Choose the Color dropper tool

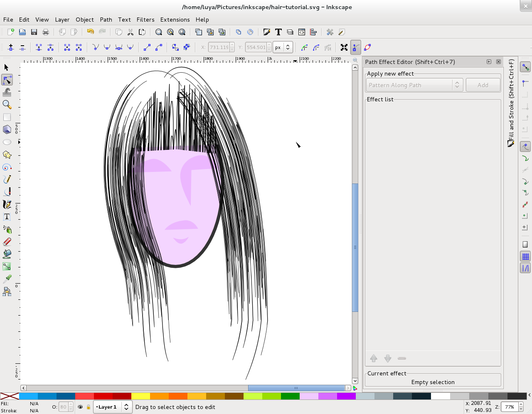[x=7, y=279]
